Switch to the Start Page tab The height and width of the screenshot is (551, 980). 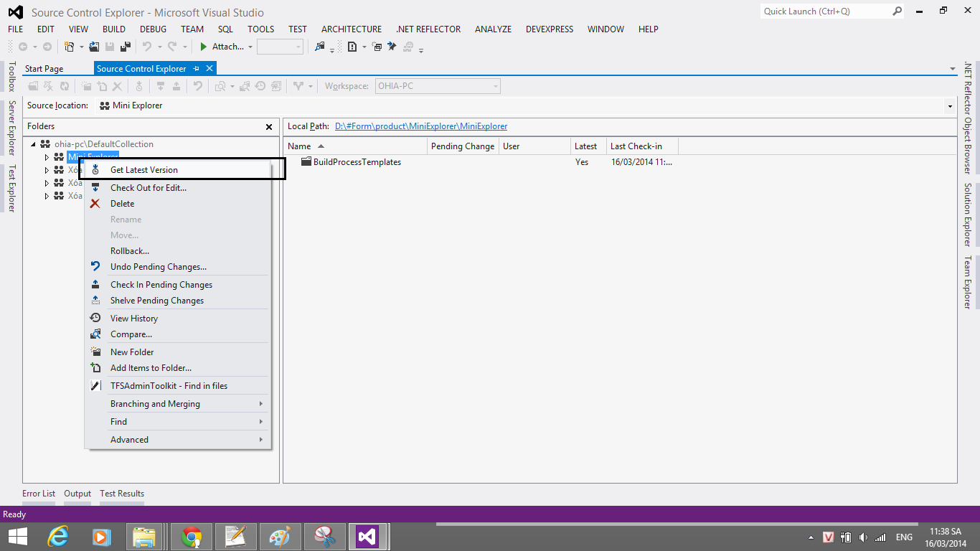click(x=44, y=69)
